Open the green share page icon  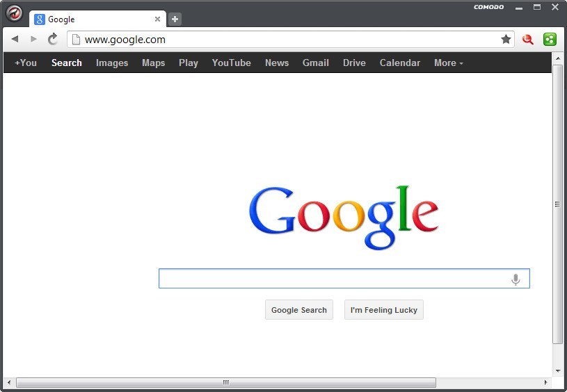pyautogui.click(x=550, y=40)
